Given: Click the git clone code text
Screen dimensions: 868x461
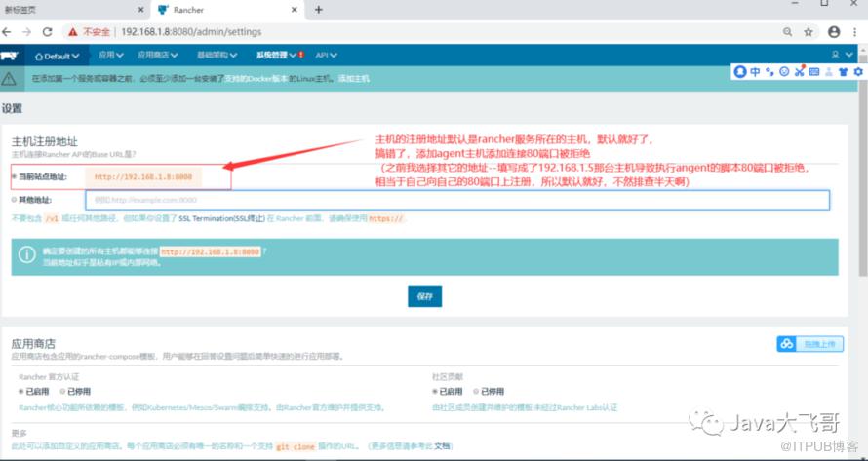Looking at the screenshot, I should click(x=296, y=446).
